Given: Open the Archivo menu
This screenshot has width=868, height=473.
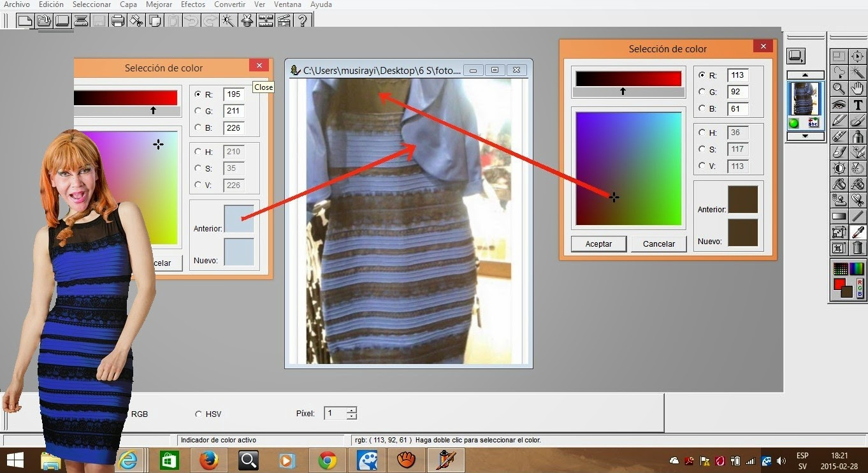Looking at the screenshot, I should 17,4.
